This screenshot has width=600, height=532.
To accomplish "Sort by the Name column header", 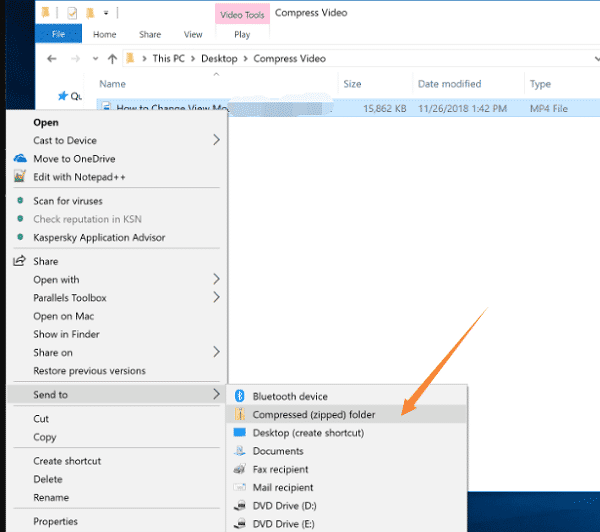I will click(x=112, y=84).
